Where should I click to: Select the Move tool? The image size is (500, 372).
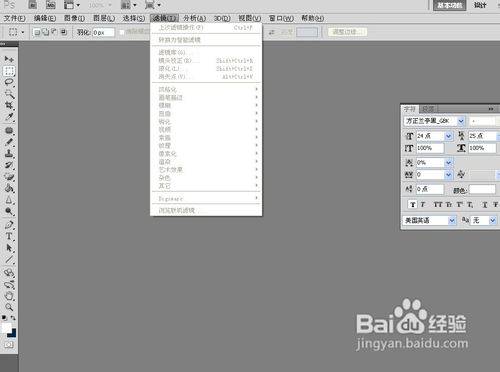[9, 59]
